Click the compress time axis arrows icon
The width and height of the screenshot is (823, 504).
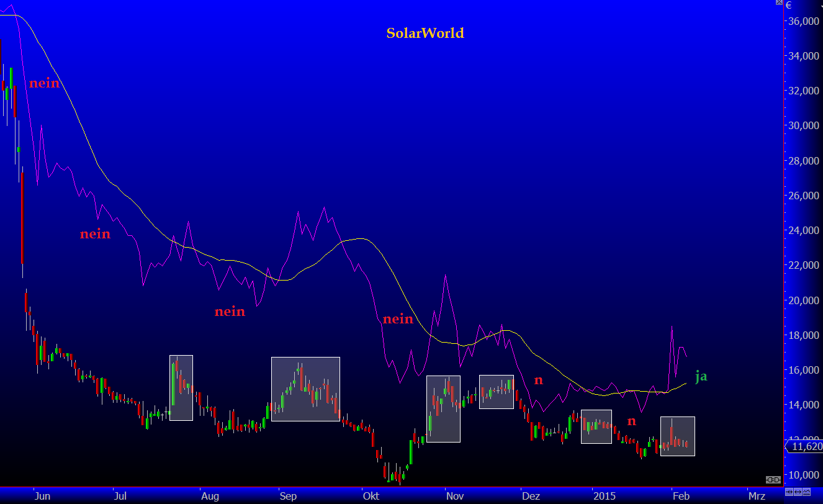pos(789,492)
